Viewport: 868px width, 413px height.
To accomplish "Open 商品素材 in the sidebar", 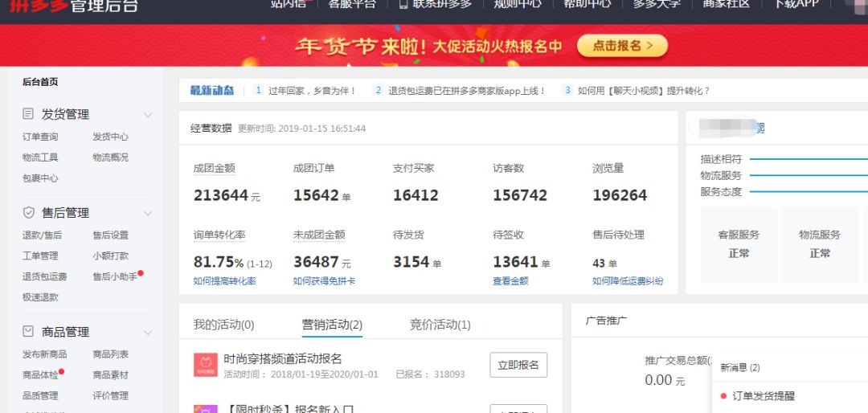I will tap(110, 375).
